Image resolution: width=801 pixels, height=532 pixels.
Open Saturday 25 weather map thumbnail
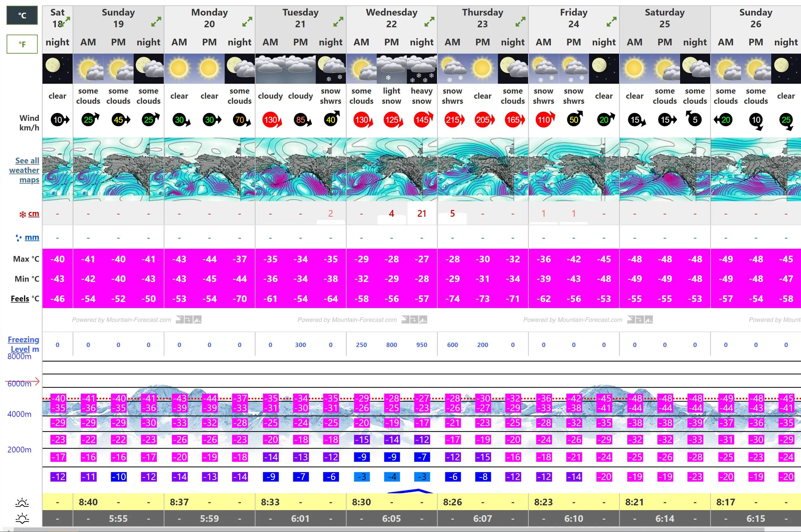tap(665, 169)
